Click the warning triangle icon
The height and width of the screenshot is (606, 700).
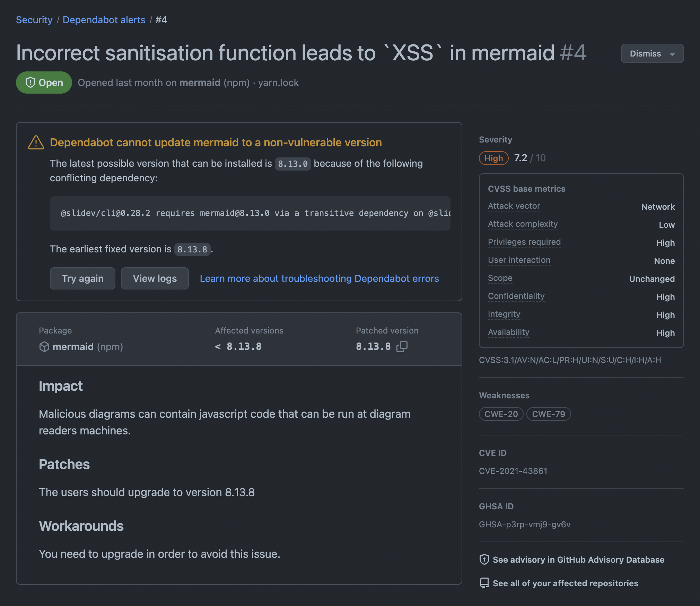[36, 142]
